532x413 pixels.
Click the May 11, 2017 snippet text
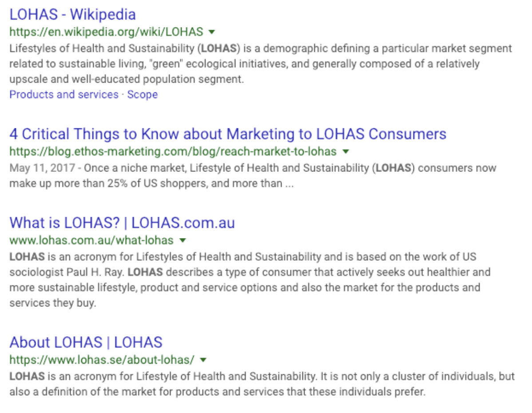253,176
